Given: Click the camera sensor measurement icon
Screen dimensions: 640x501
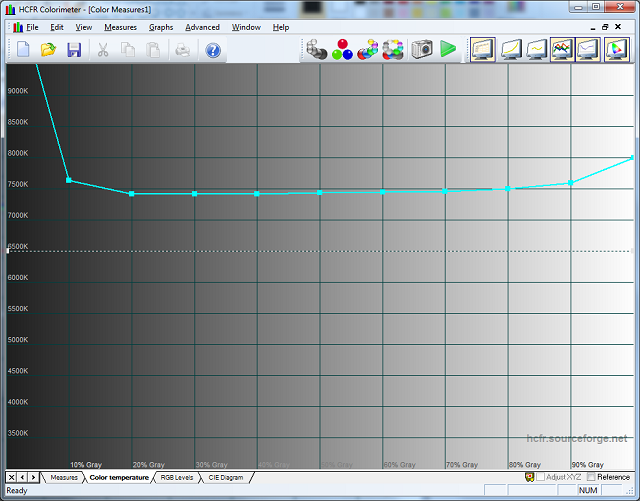Looking at the screenshot, I should coord(422,49).
